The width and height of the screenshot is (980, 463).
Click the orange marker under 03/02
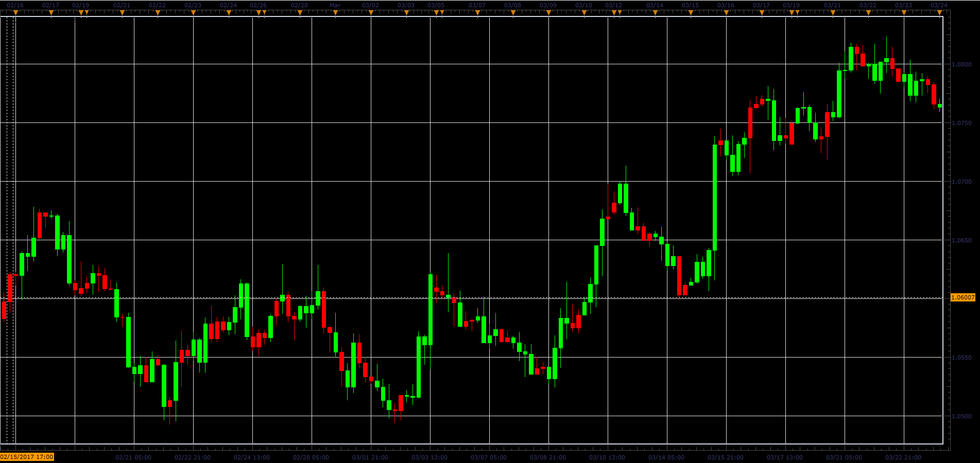[x=371, y=13]
